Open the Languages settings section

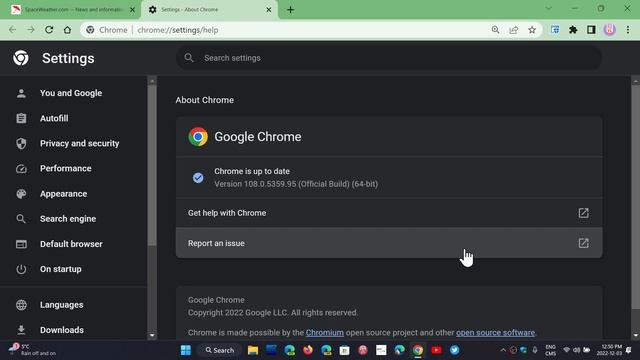click(x=61, y=305)
